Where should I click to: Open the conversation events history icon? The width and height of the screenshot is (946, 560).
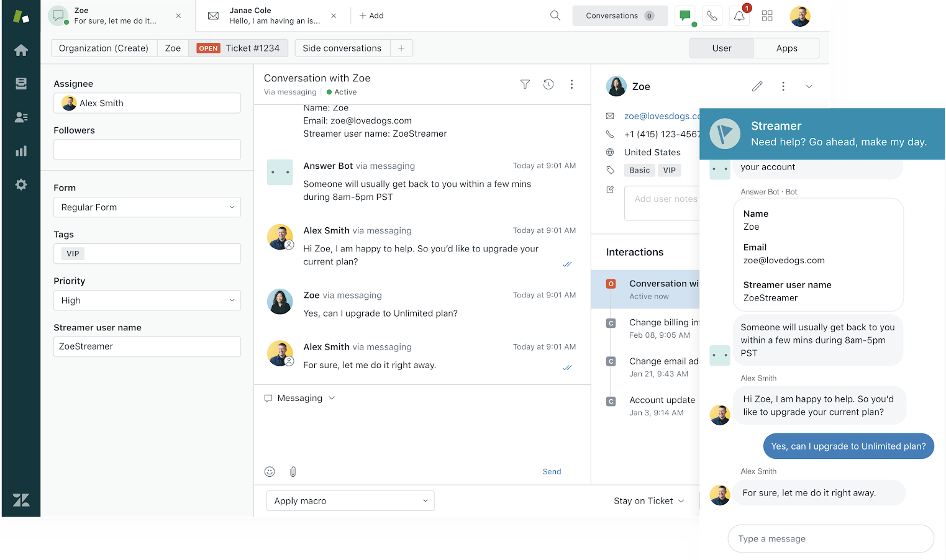tap(548, 84)
